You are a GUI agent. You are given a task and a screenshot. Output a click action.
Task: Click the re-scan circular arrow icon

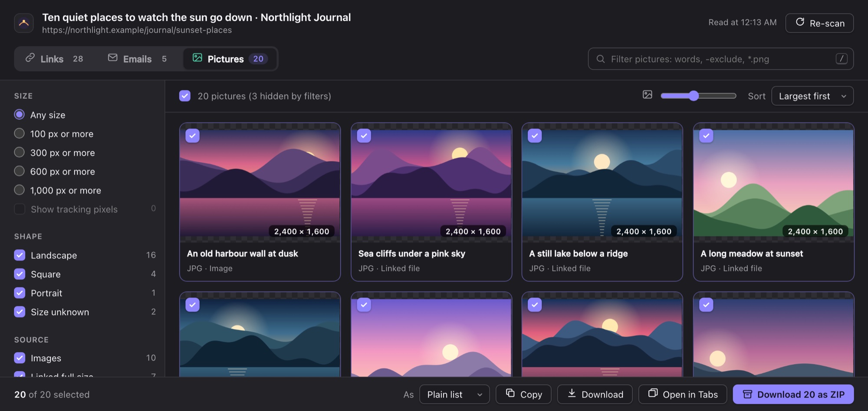(x=800, y=22)
